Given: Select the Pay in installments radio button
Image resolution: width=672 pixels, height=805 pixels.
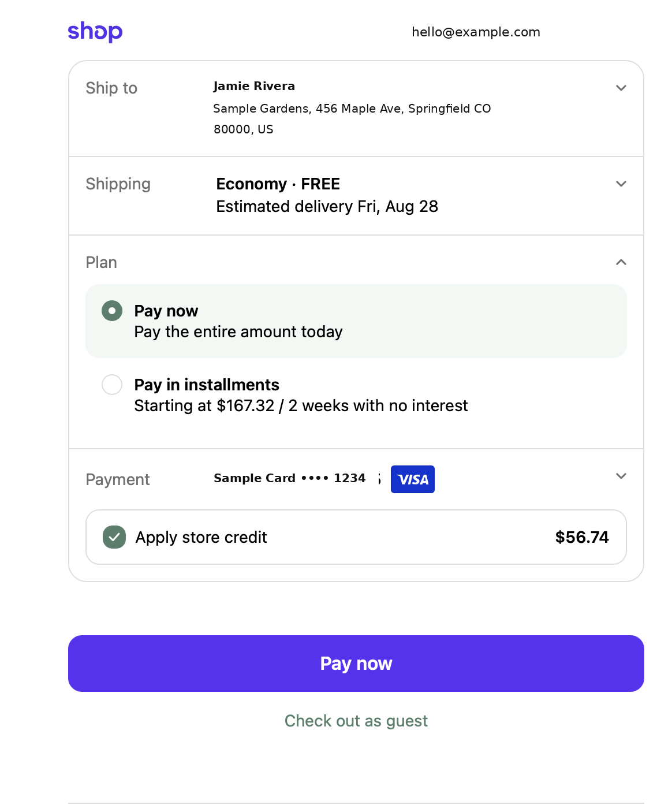Looking at the screenshot, I should (112, 385).
